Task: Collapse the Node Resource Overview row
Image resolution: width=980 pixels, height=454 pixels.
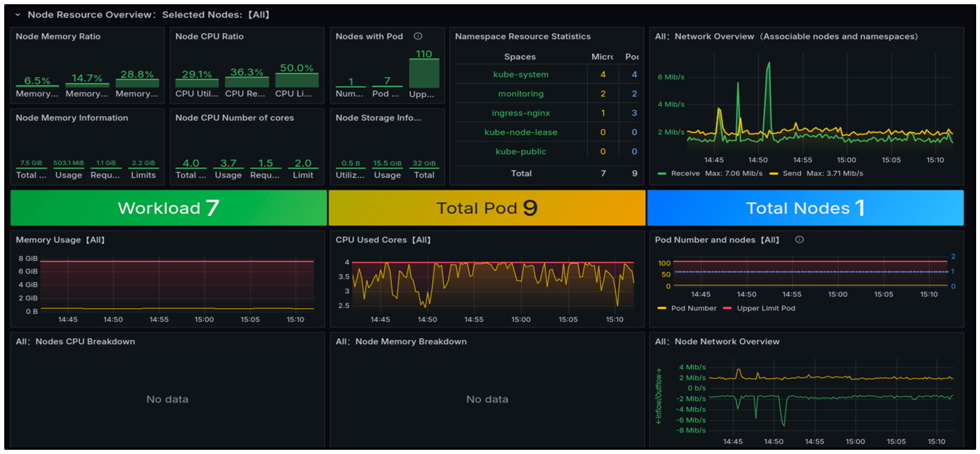Action: [18, 15]
